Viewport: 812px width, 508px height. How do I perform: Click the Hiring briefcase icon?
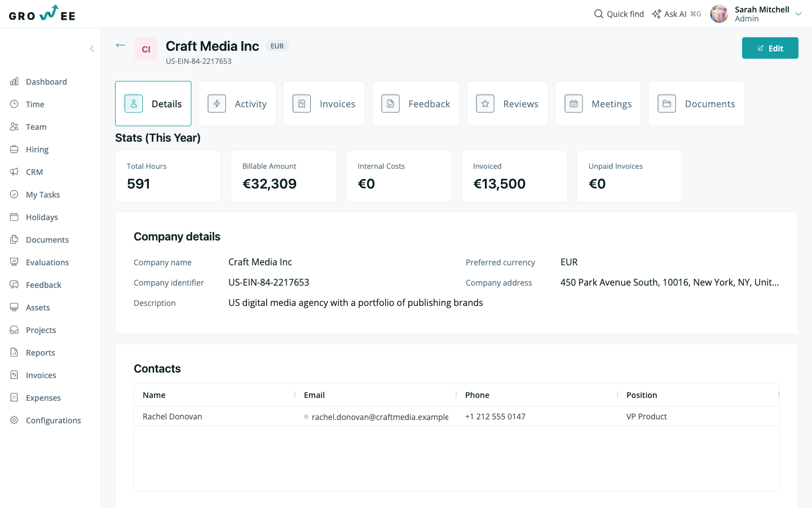click(x=14, y=149)
